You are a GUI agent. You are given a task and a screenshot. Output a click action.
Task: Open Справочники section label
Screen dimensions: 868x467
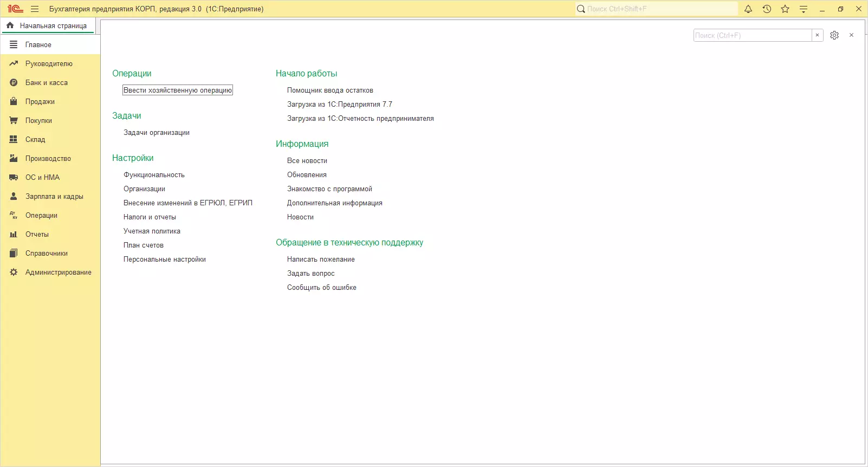[x=47, y=253]
